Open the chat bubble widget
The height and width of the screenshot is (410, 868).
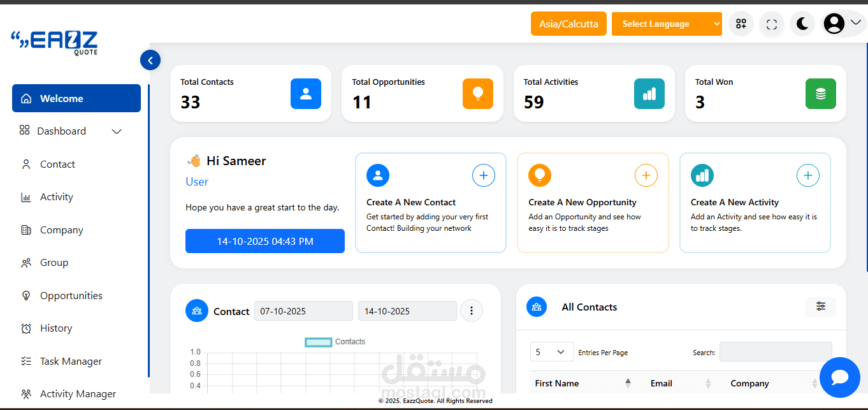tap(840, 377)
